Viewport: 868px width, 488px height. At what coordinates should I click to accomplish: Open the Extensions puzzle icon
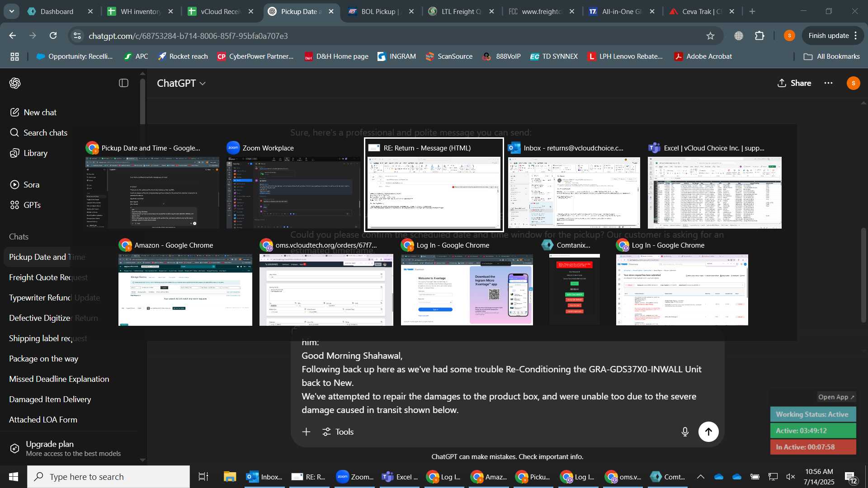760,36
